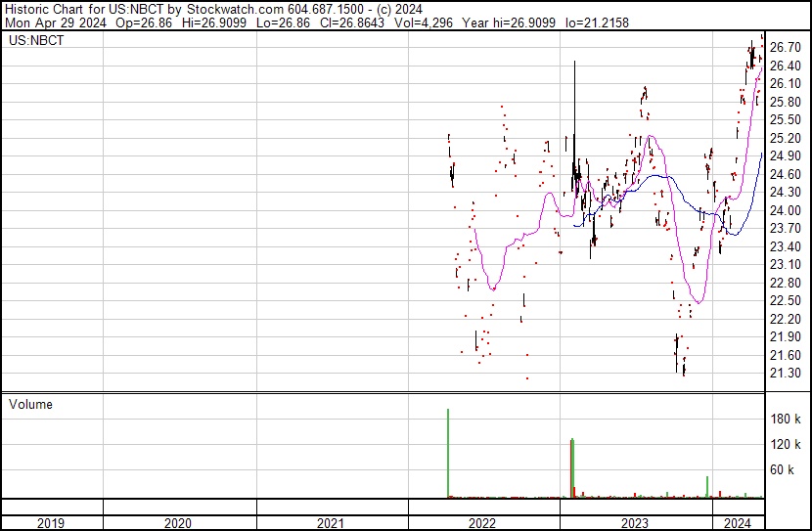This screenshot has height=531, width=812.
Task: Click the 120 k volume label
Action: pyautogui.click(x=786, y=444)
